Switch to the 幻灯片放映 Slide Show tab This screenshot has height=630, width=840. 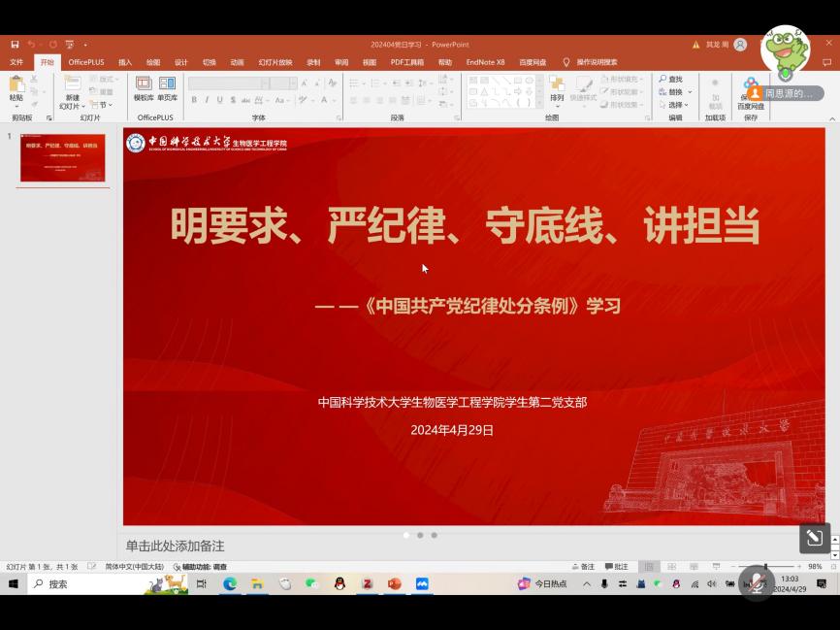pos(275,62)
